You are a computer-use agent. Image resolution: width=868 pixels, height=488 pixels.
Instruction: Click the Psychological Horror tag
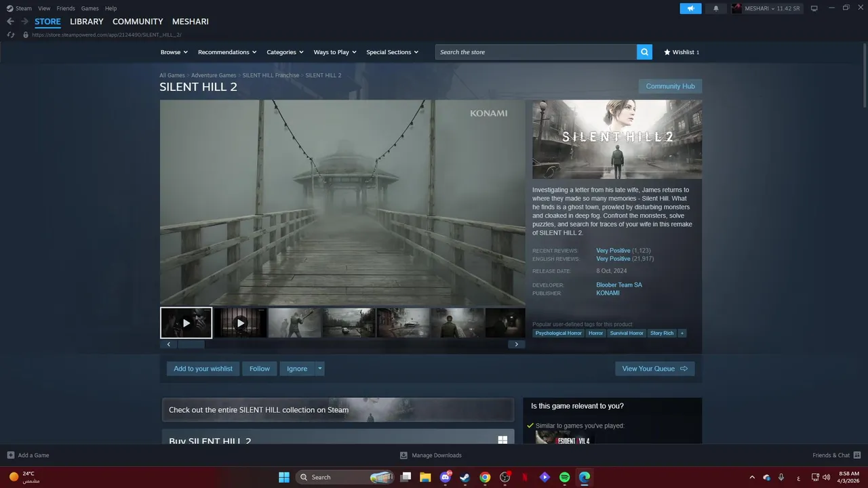559,333
